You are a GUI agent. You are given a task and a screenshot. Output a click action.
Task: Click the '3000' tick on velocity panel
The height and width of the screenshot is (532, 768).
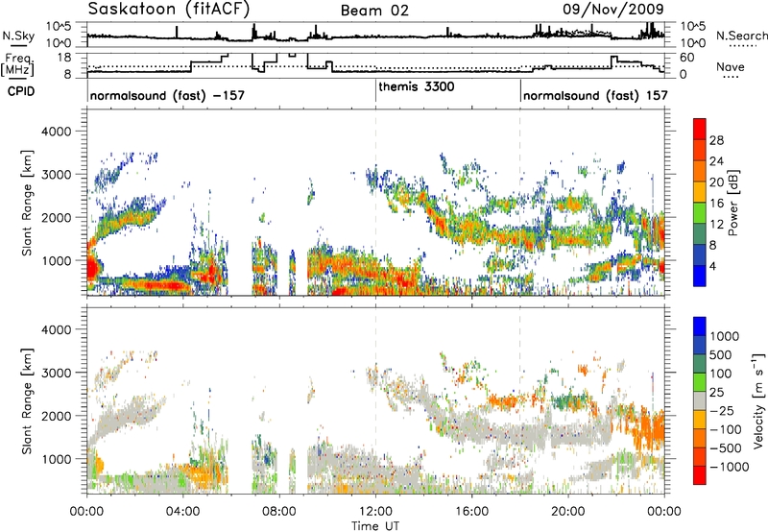click(x=56, y=373)
